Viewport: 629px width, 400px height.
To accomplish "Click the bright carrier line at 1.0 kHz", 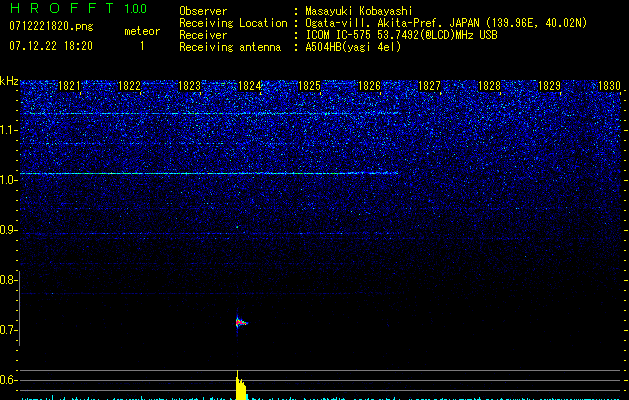I will click(x=209, y=173).
